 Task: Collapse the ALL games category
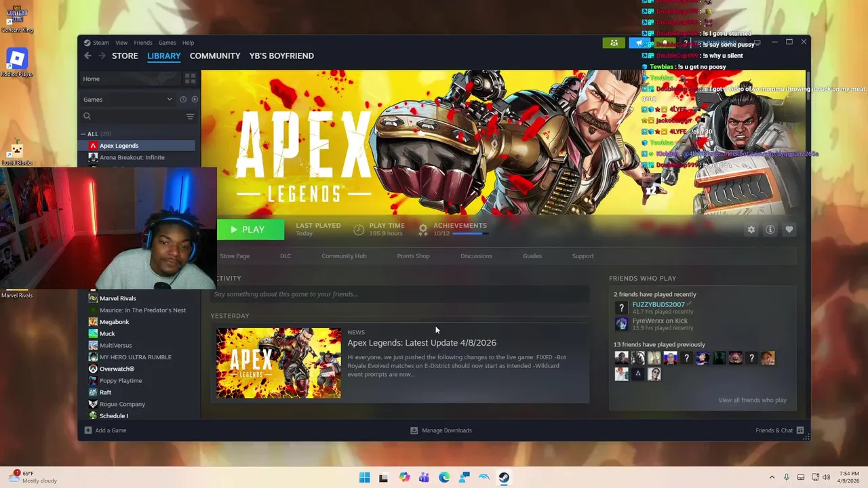click(x=83, y=134)
